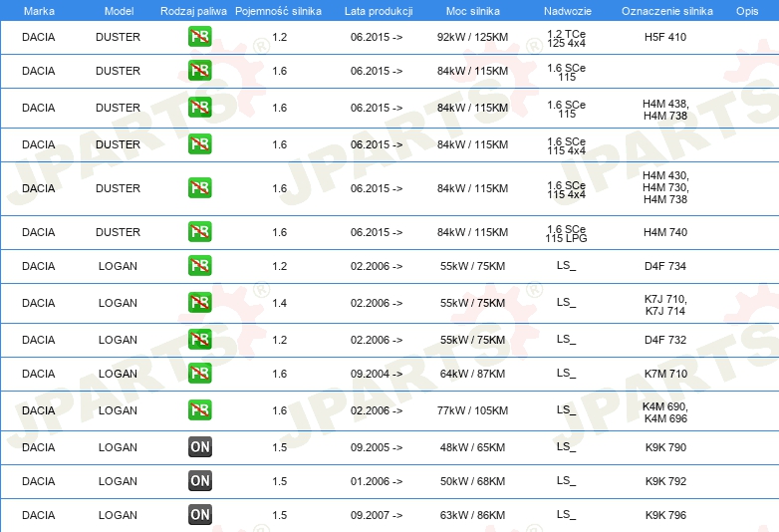Select PB petrol icon for Duster H4M 740
The width and height of the screenshot is (779, 532).
(x=199, y=231)
